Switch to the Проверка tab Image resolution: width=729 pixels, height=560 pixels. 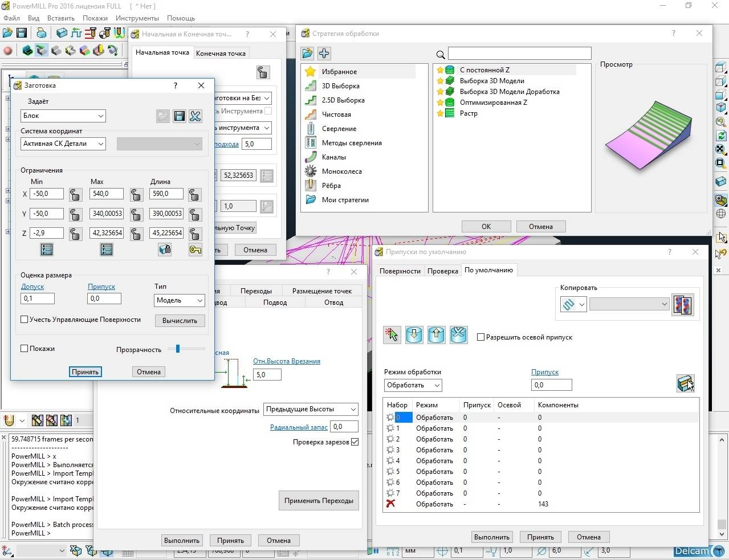tap(443, 271)
